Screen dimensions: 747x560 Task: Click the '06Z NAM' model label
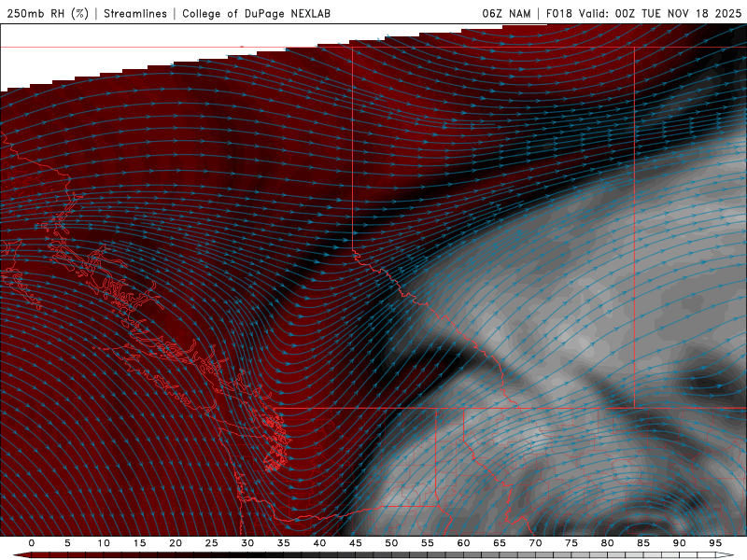tap(506, 14)
